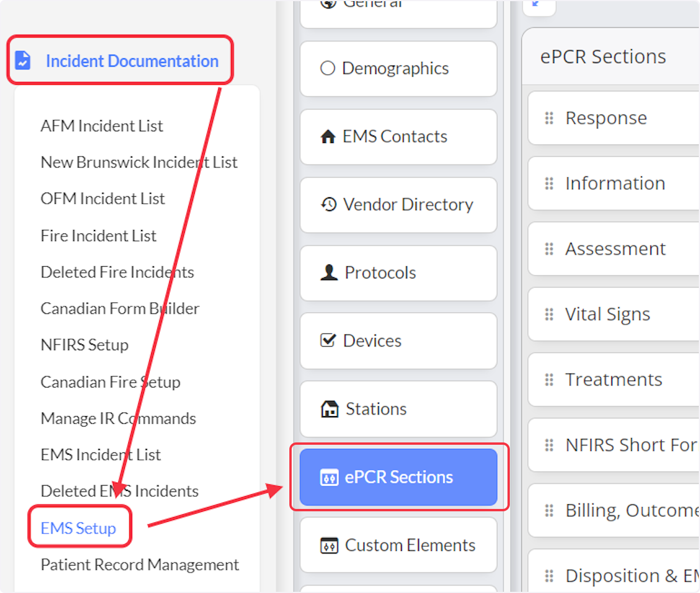Click the Protocols person icon
The image size is (700, 593).
point(329,273)
